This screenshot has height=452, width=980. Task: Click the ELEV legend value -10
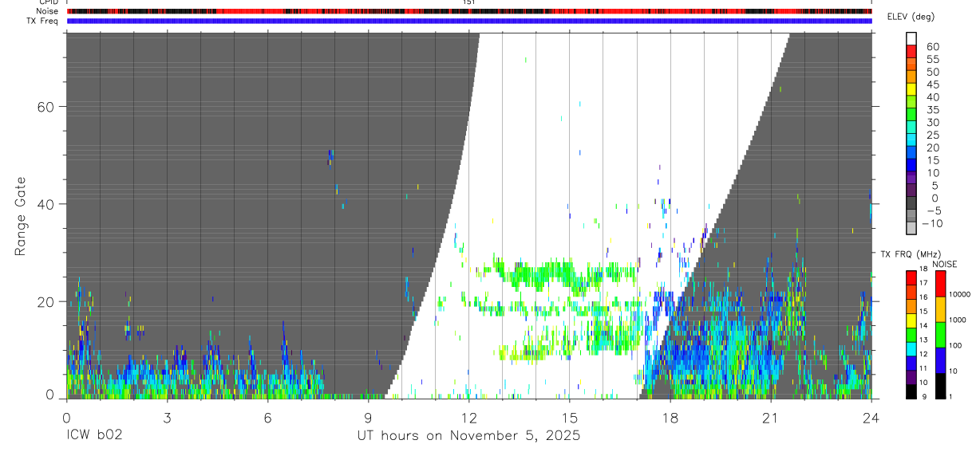(x=931, y=223)
